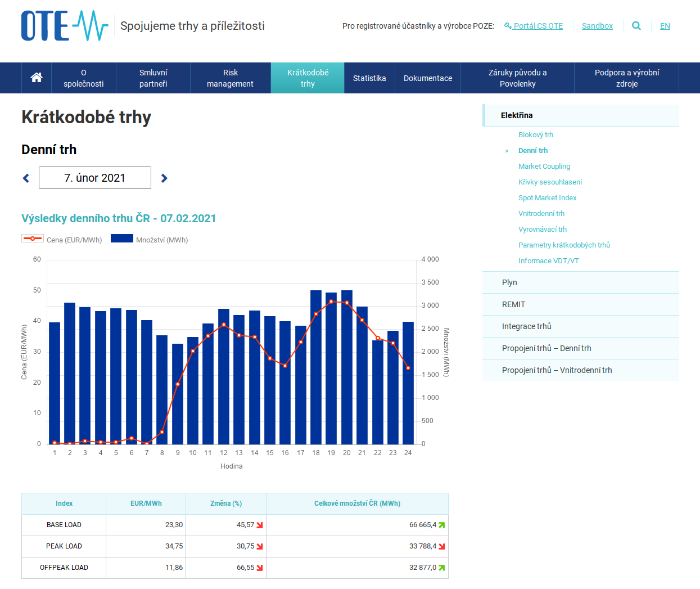The width and height of the screenshot is (700, 589).
Task: Expand Integrace trhů sidebar section
Action: click(x=526, y=326)
